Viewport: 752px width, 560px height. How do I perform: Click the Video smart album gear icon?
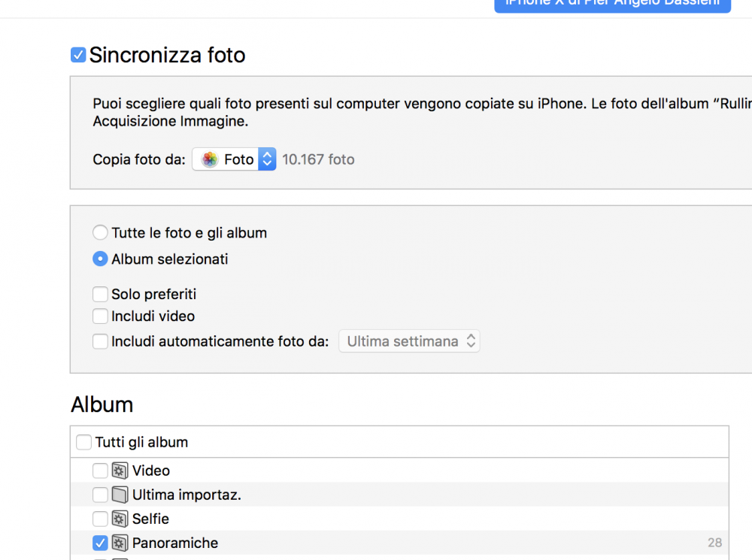[x=120, y=471]
